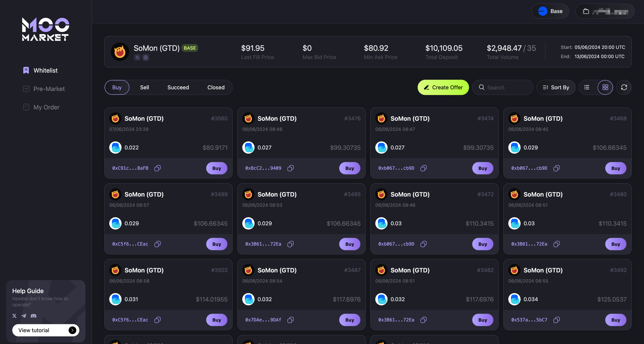Viewport: 644px width, 344px height.
Task: Click the Create Offer button
Action: [x=443, y=88]
